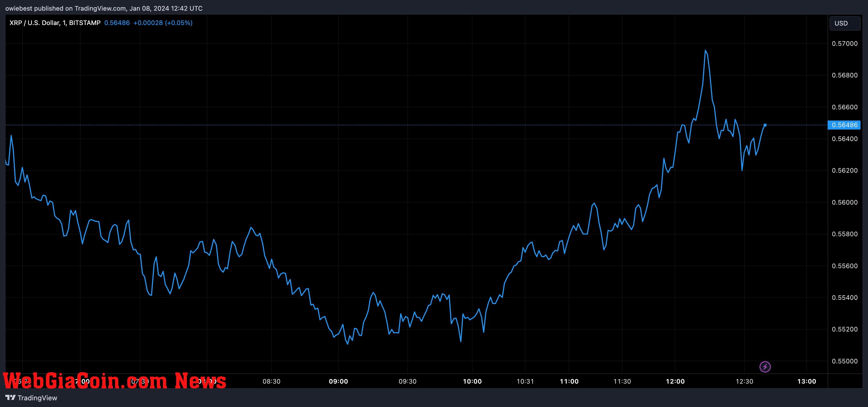Open the USD currency selector

pos(844,23)
